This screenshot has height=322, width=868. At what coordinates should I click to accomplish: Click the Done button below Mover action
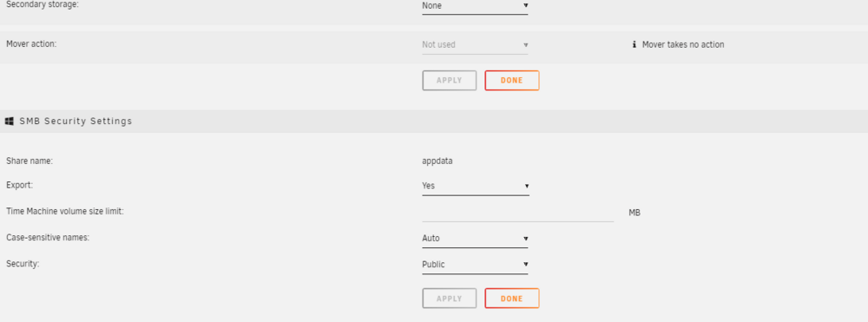pos(512,80)
